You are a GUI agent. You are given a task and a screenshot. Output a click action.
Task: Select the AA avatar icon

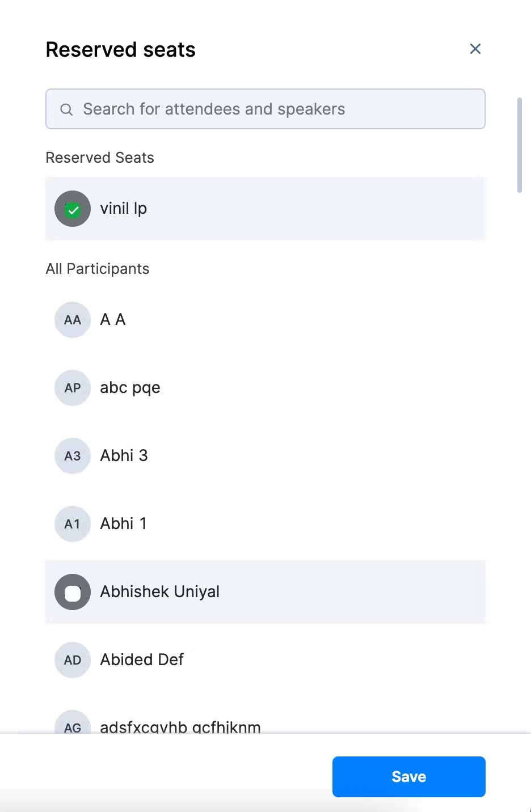(73, 320)
